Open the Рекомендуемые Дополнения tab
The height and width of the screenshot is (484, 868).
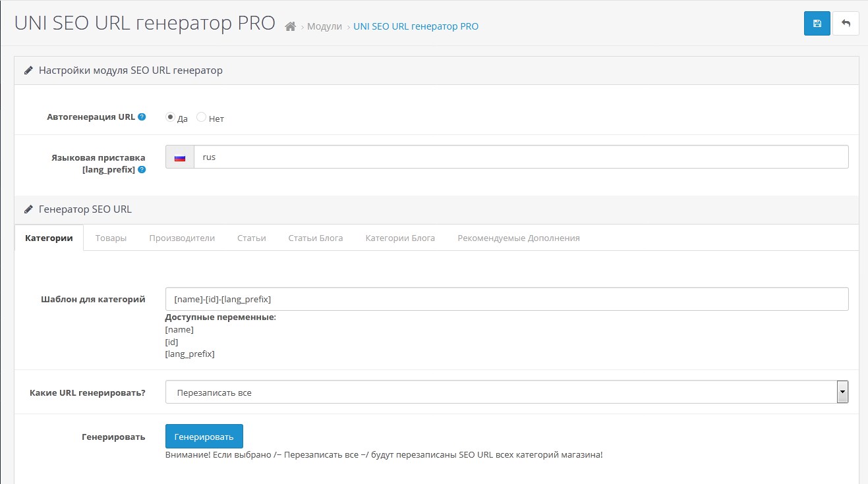coord(519,238)
